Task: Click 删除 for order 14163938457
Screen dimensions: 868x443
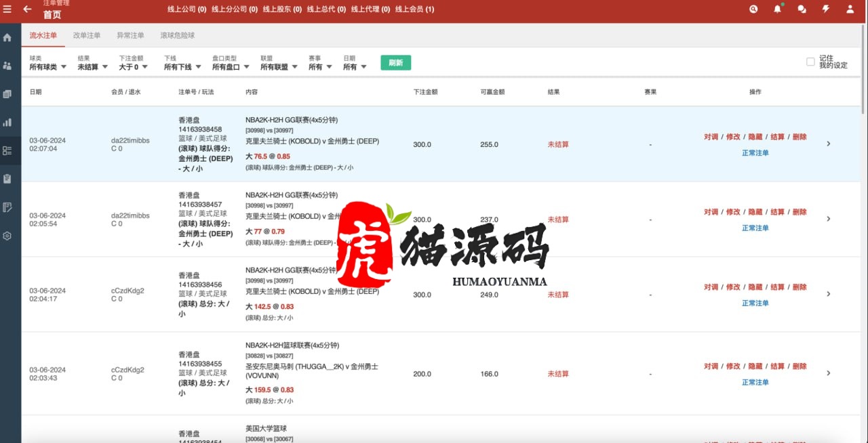Action: coord(800,212)
